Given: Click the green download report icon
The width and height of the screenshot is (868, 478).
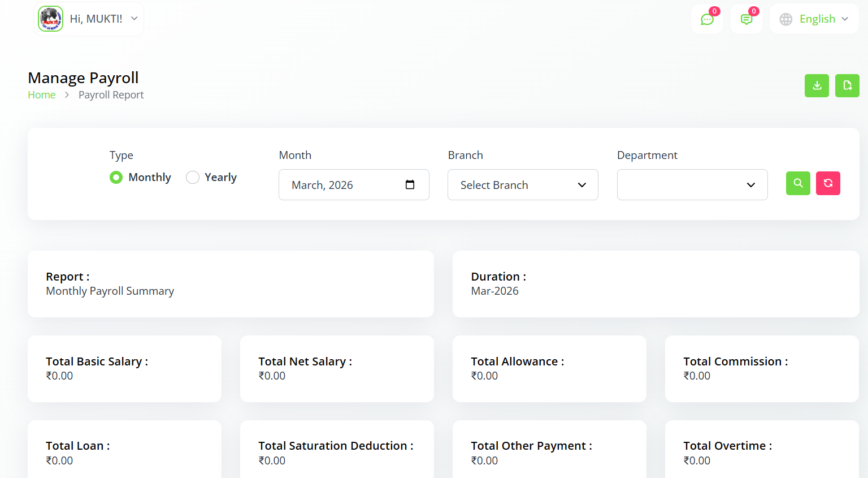Looking at the screenshot, I should point(817,86).
